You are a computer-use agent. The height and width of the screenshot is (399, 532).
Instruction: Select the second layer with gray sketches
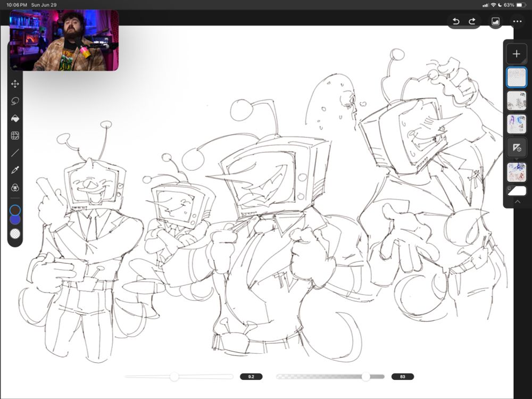point(517,101)
